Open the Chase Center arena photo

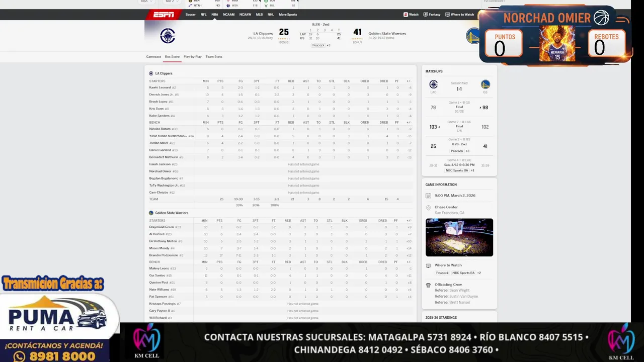(459, 237)
